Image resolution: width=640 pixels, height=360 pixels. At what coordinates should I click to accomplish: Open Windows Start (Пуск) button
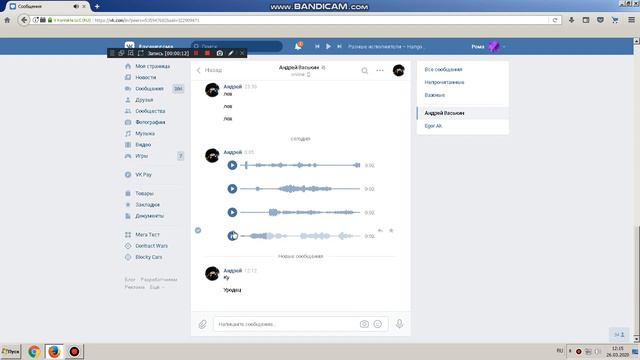pos(11,351)
